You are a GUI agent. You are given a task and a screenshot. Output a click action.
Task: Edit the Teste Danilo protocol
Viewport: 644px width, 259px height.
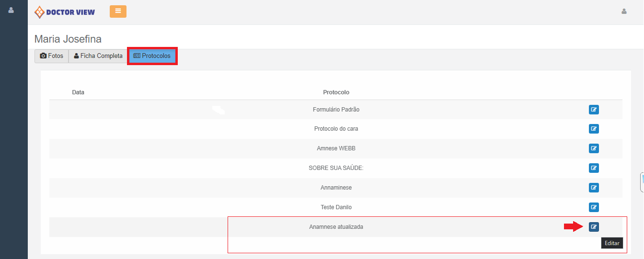tap(594, 207)
